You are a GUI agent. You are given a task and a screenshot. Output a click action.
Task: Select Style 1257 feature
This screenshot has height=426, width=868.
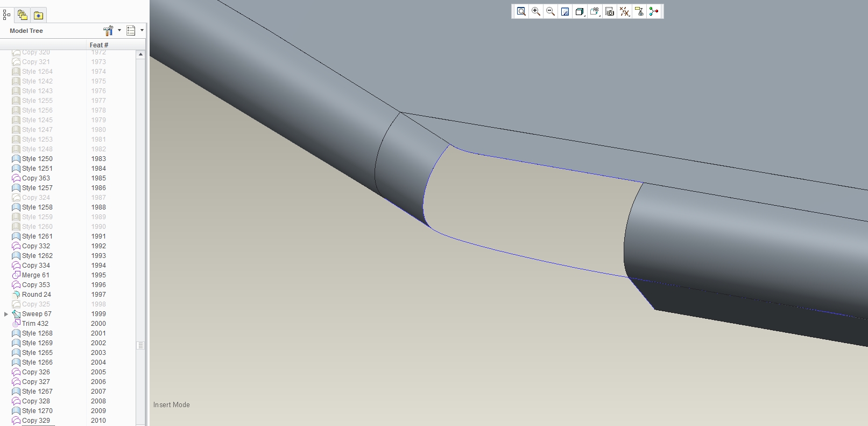click(32, 188)
